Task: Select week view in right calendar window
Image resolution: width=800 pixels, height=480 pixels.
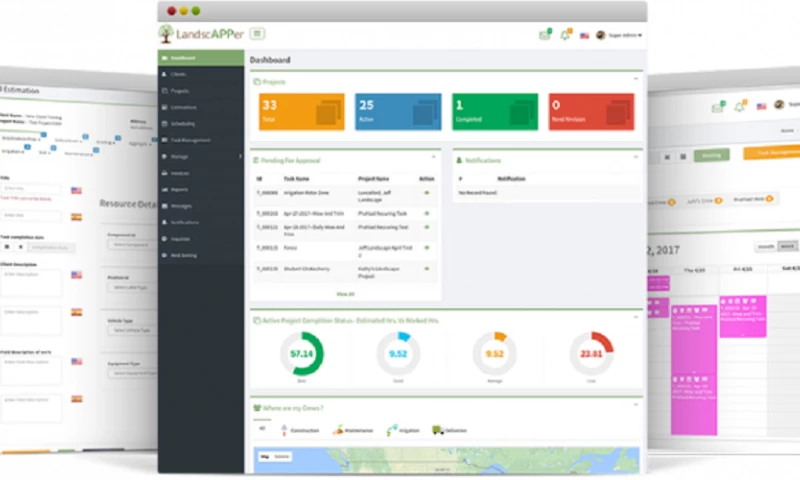Action: pos(787,246)
